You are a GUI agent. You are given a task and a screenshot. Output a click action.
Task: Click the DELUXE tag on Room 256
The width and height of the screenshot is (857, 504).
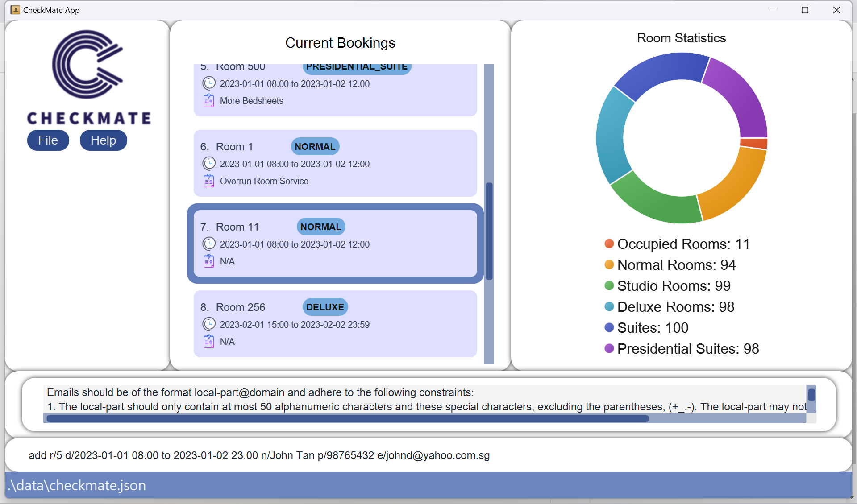[x=325, y=307]
